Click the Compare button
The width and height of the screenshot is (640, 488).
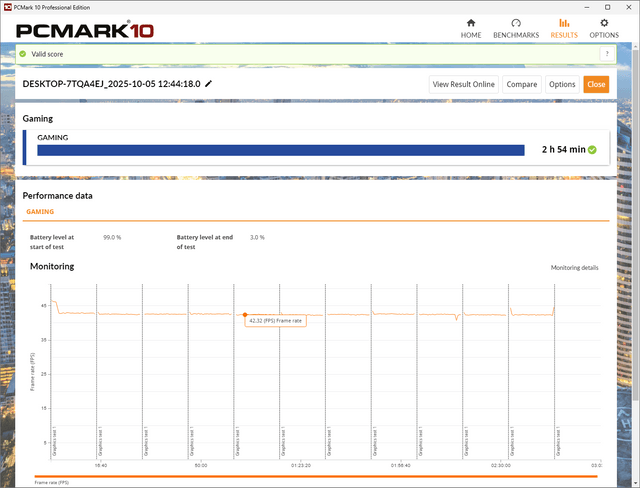coord(522,84)
